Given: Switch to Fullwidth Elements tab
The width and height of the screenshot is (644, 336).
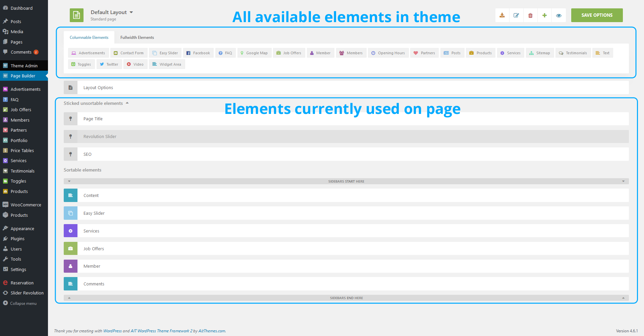Looking at the screenshot, I should coord(137,38).
